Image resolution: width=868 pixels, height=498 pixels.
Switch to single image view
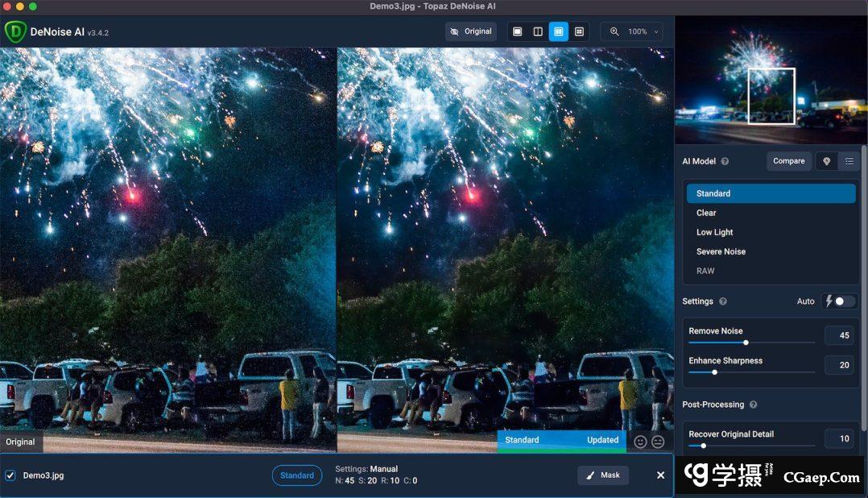click(518, 31)
